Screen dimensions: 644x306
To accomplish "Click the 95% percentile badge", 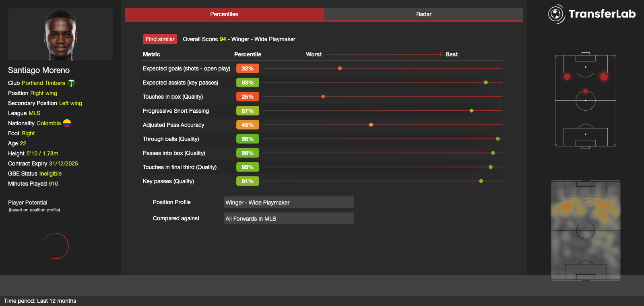I will point(248,167).
